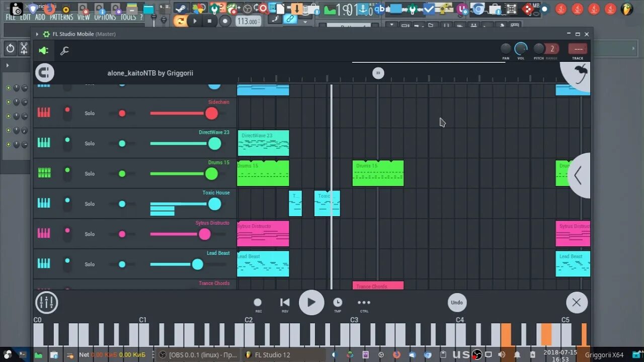Click the scissors icon in left panel

coord(24,48)
